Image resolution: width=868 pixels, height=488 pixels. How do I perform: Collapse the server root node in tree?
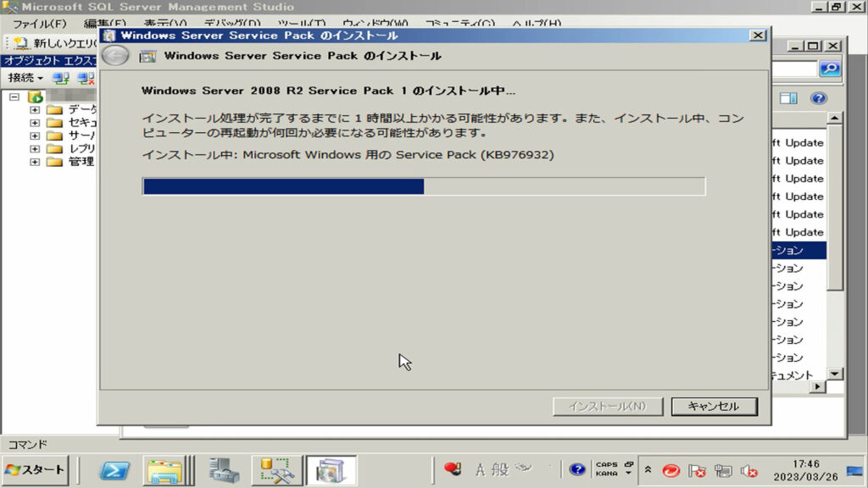(x=14, y=97)
